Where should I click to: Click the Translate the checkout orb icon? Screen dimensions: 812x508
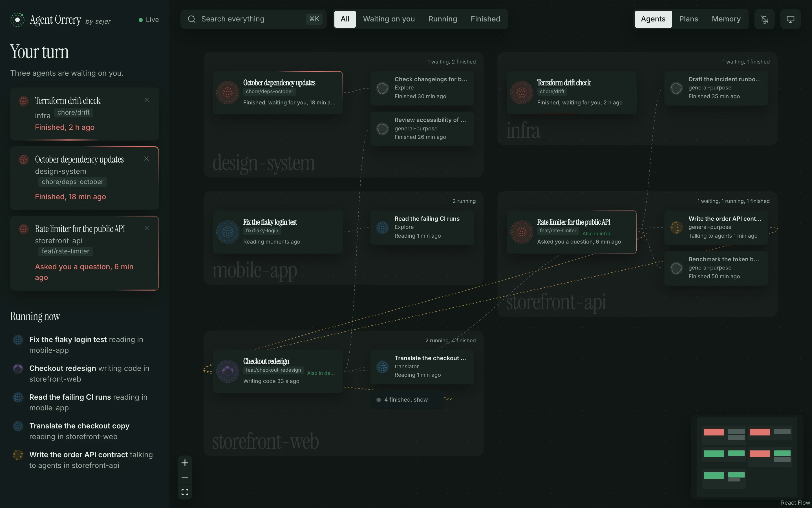pyautogui.click(x=383, y=367)
